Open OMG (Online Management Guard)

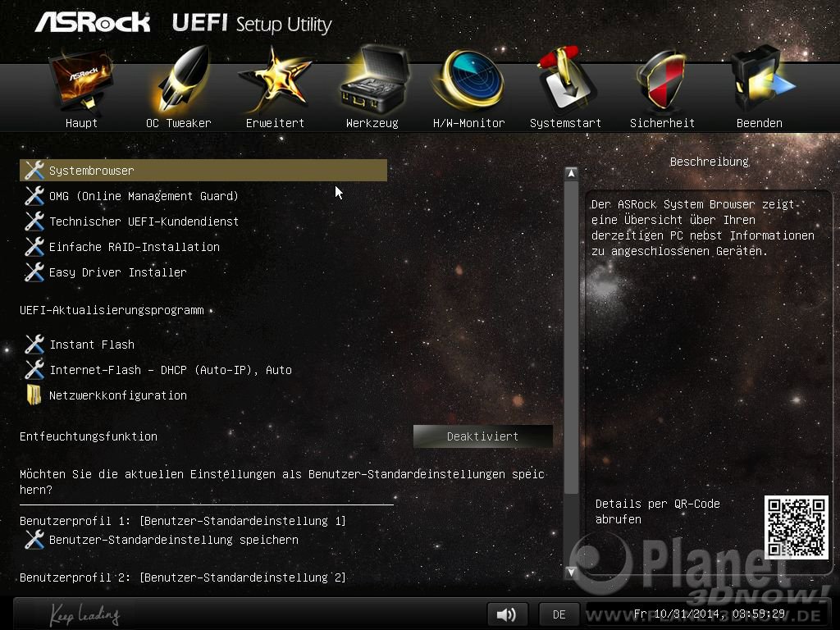click(x=144, y=196)
